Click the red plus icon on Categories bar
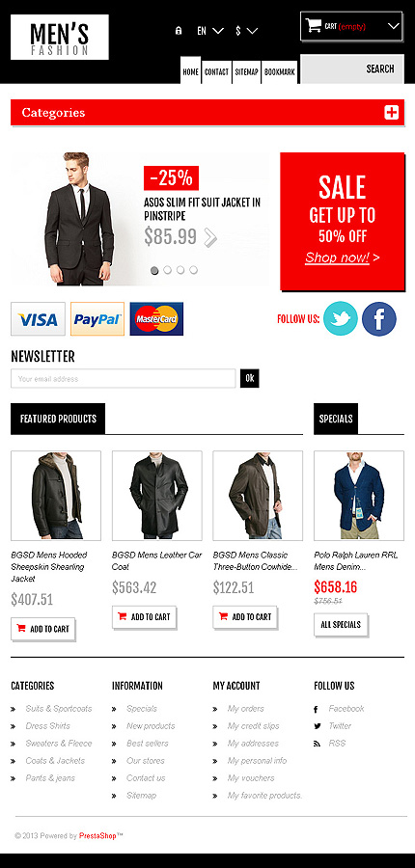Image resolution: width=415 pixels, height=868 pixels. click(391, 113)
